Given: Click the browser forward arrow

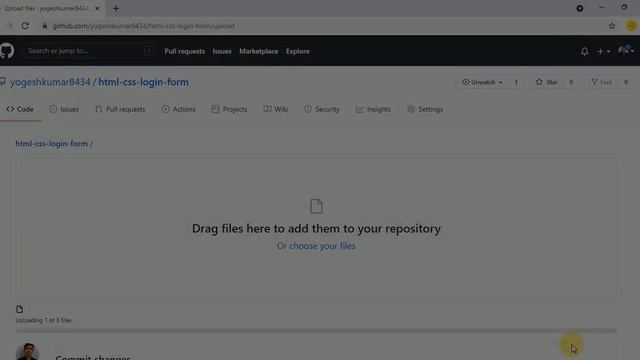Looking at the screenshot, I should [x=9, y=26].
